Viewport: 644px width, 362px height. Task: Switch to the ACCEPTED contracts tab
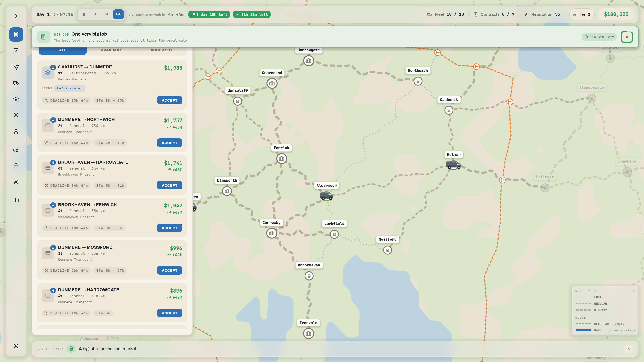[161, 50]
